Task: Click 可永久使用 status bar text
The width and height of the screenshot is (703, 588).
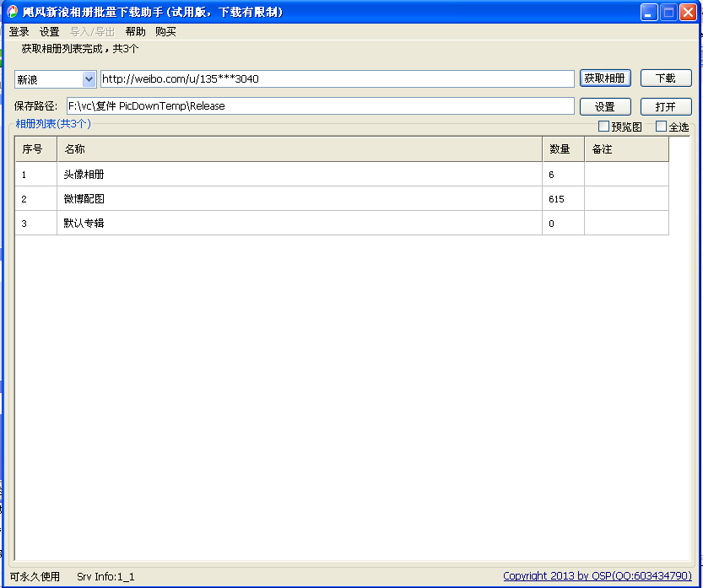Action: 35,576
